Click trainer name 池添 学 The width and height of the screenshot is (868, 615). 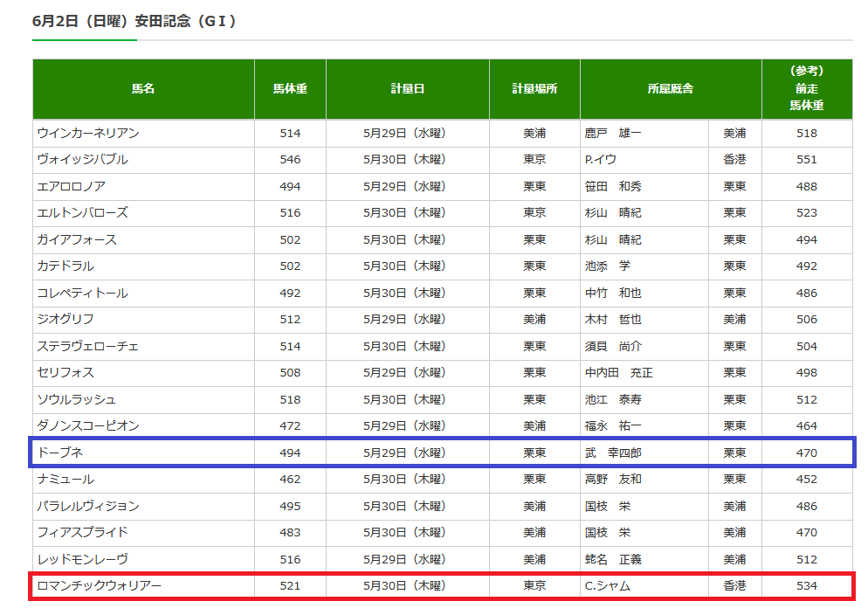[607, 266]
